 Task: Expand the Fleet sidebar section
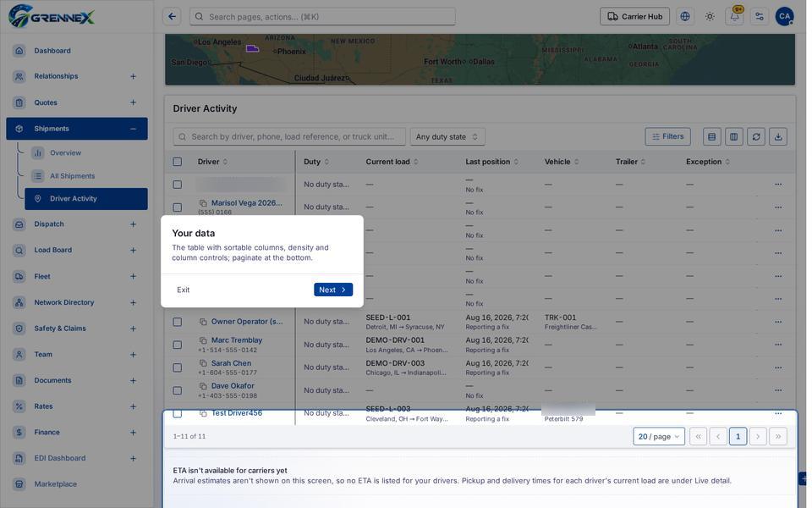(x=133, y=277)
